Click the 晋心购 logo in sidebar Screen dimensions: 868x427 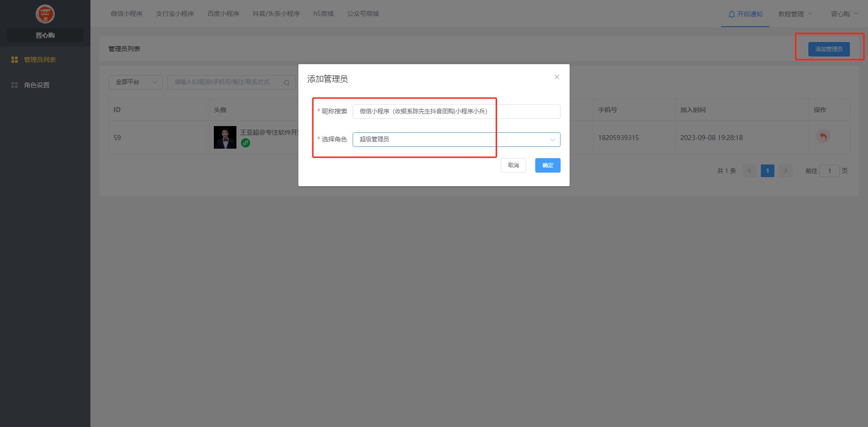pos(45,14)
